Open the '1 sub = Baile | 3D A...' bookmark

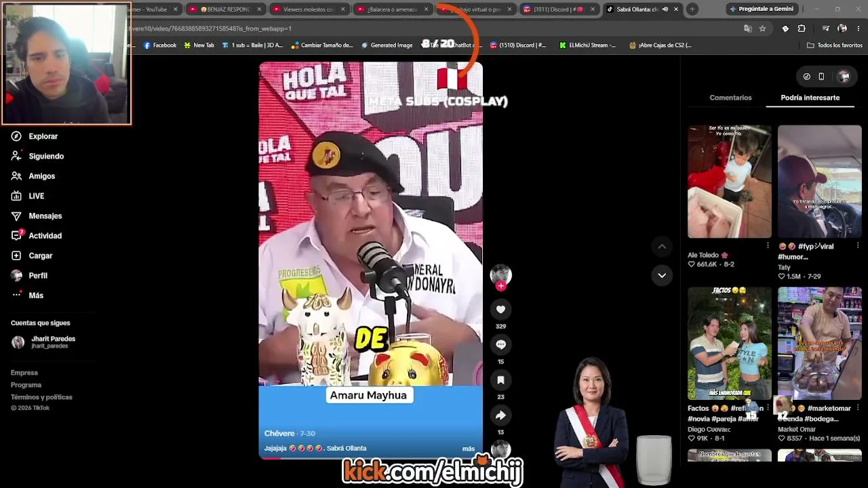pyautogui.click(x=252, y=45)
